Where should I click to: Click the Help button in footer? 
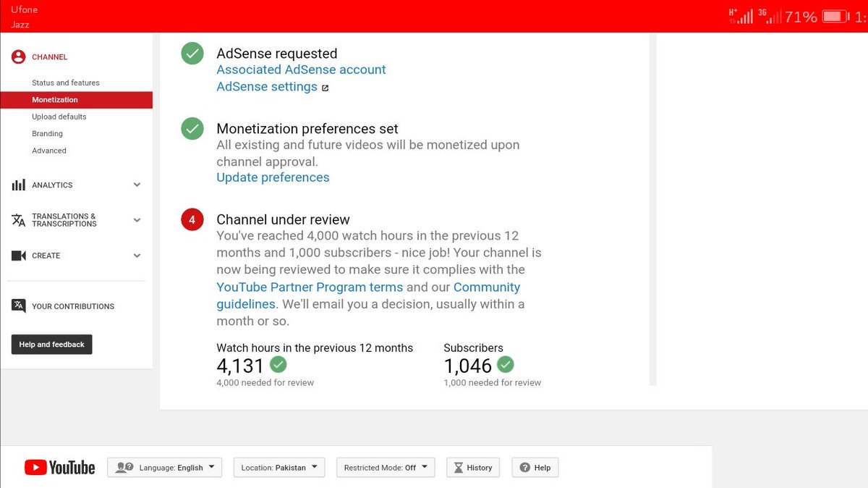pyautogui.click(x=535, y=468)
